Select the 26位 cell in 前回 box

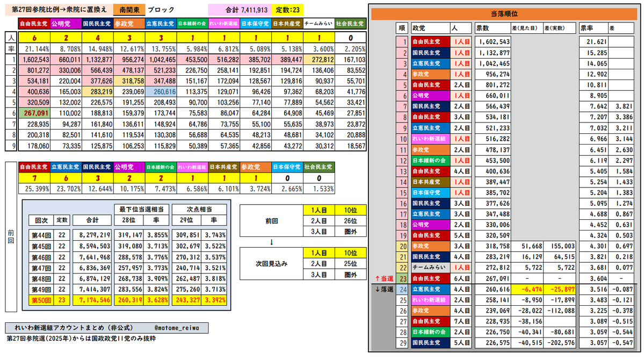(350, 221)
